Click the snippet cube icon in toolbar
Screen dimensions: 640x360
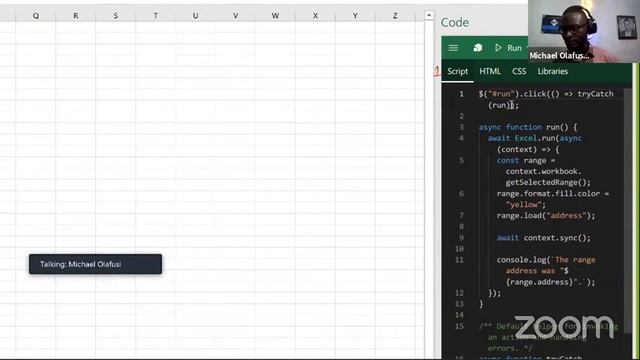[478, 48]
